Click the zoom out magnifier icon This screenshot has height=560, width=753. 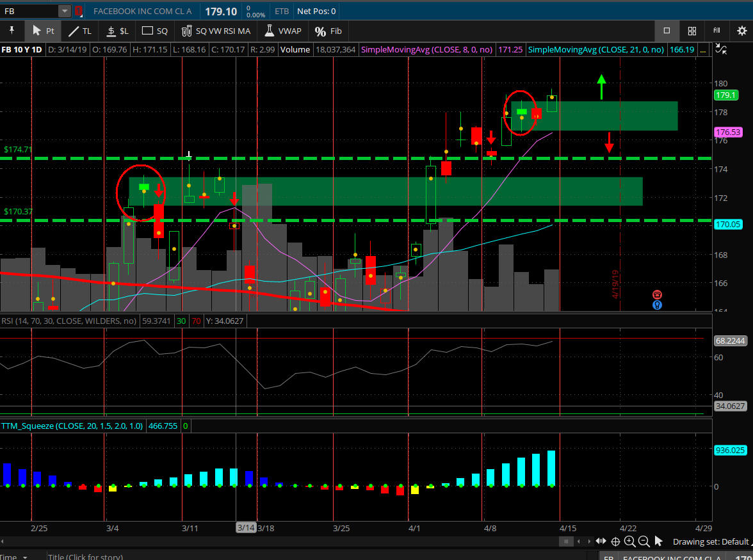pyautogui.click(x=644, y=541)
